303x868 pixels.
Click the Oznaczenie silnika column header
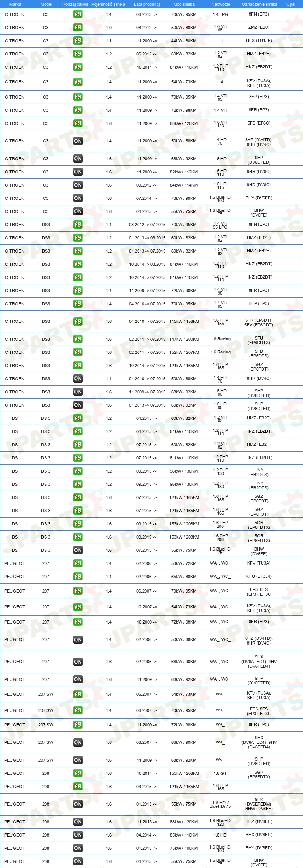point(259,4)
